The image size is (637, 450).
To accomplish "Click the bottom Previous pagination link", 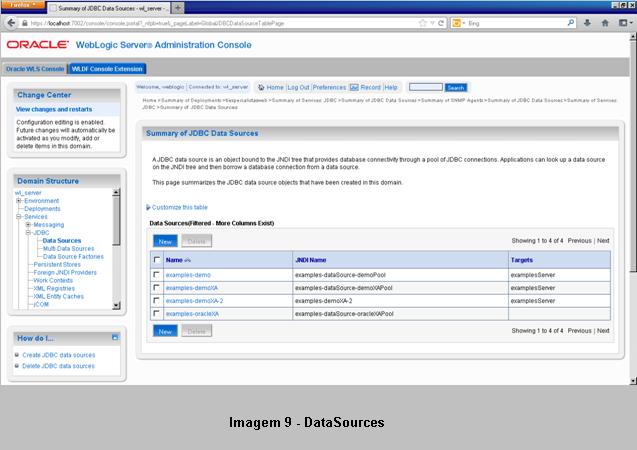I will [x=579, y=331].
